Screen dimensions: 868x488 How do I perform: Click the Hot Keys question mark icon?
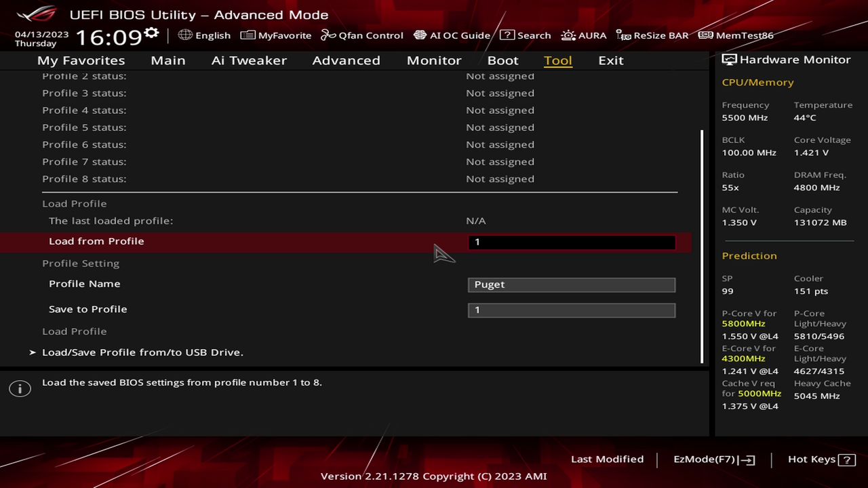pyautogui.click(x=846, y=460)
